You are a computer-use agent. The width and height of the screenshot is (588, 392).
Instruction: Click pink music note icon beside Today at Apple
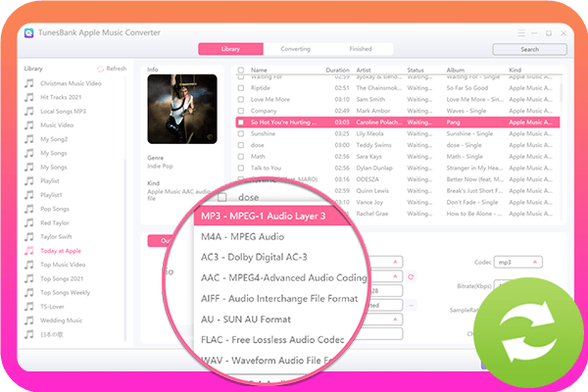(28, 251)
